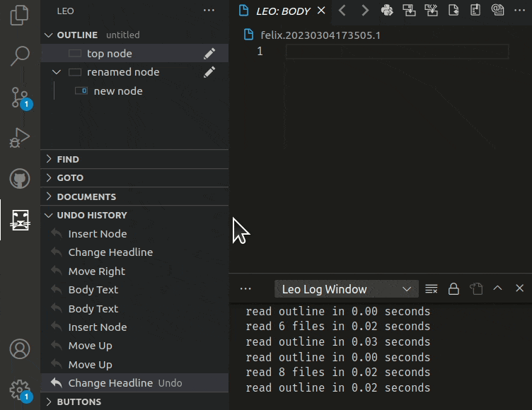Click the 'read 6 files in 0.02 seconds' log line

(x=337, y=327)
